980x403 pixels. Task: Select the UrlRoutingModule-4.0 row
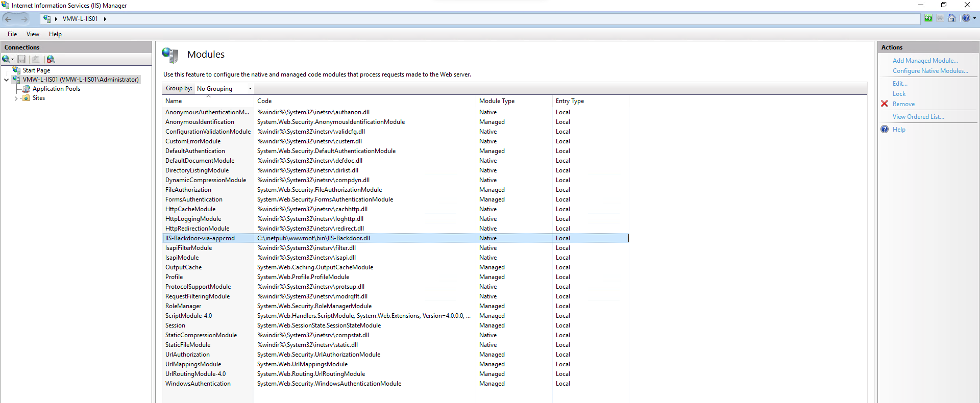396,374
